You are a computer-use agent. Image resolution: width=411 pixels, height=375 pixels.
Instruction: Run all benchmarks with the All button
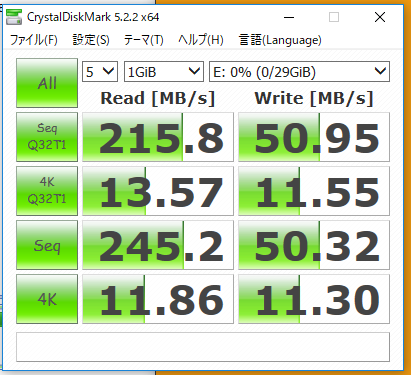tap(47, 83)
